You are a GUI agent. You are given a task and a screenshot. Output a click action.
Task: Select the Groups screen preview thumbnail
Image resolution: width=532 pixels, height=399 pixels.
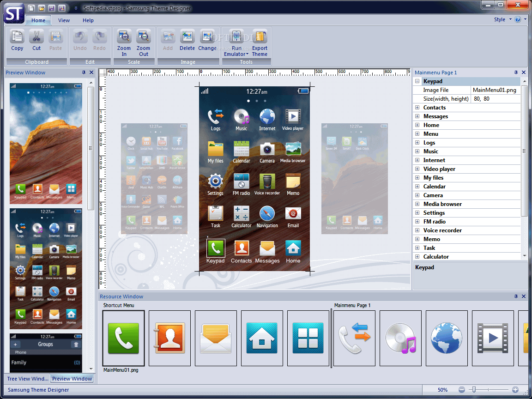click(x=46, y=352)
